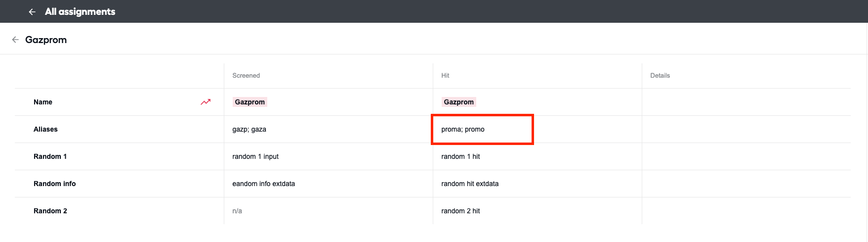
Task: Click the back arrow beside All assignments
Action: pyautogui.click(x=32, y=12)
